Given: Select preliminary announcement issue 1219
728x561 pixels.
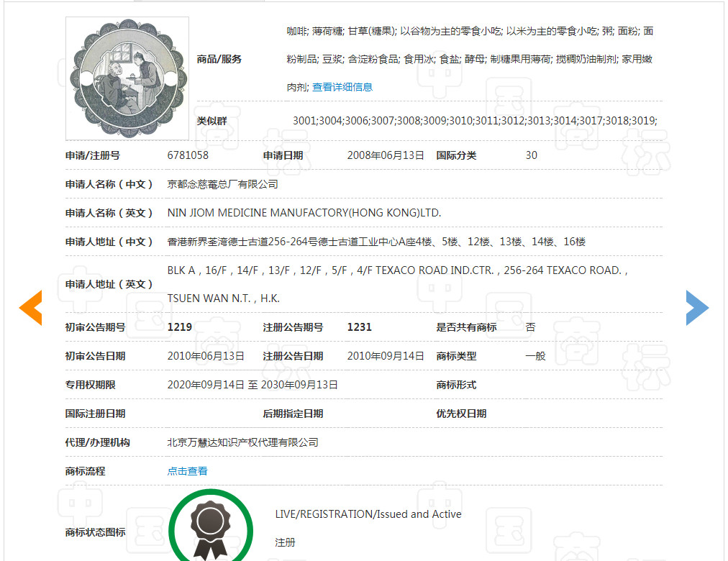Looking at the screenshot, I should pos(180,327).
